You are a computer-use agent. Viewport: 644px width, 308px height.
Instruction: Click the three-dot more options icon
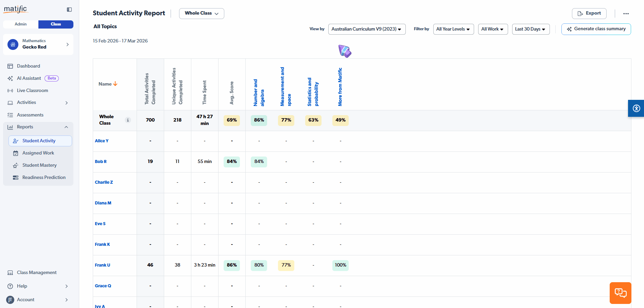626,14
